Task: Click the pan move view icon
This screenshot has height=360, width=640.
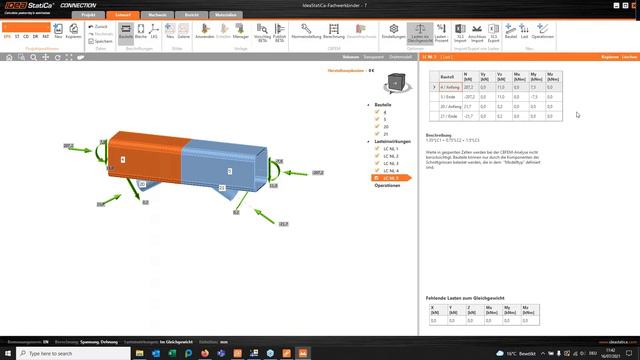Action: click(46, 58)
